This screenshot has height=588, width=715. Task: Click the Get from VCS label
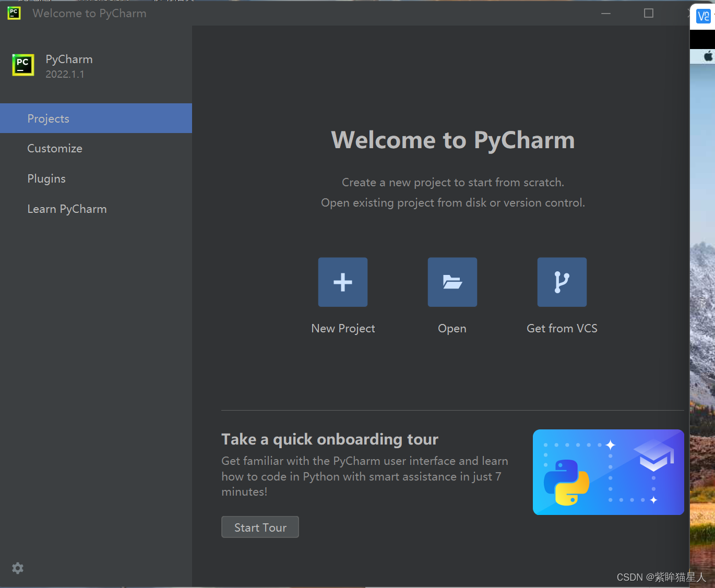click(562, 328)
